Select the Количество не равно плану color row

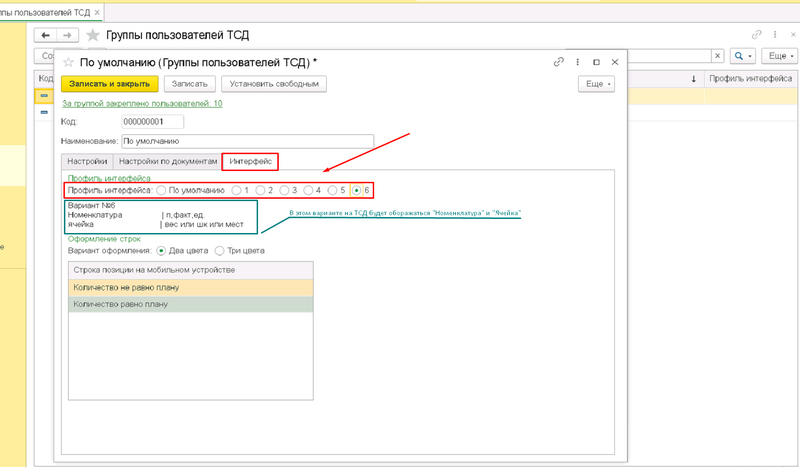[191, 288]
